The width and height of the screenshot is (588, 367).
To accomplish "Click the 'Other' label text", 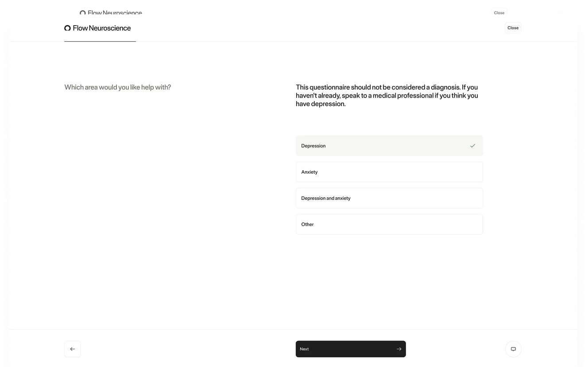I will coord(307,224).
